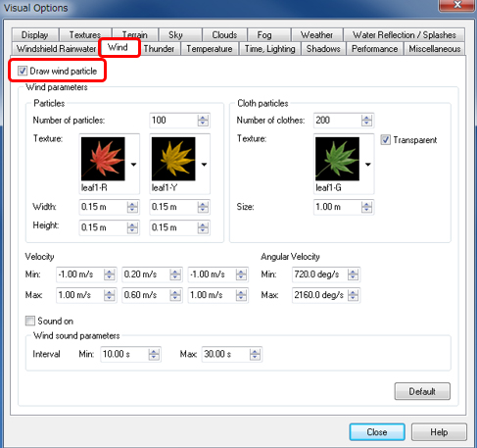
Task: Enable the Sound on checkbox
Action: [30, 321]
